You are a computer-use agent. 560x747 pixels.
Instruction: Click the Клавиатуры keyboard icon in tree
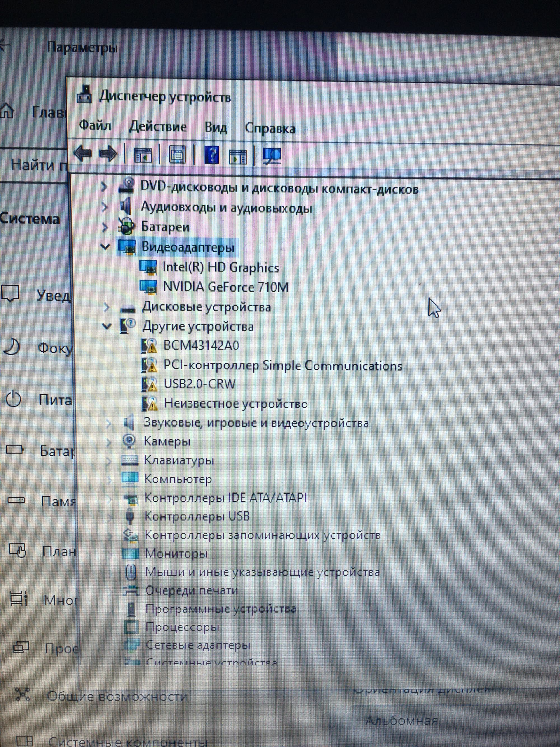point(130,460)
